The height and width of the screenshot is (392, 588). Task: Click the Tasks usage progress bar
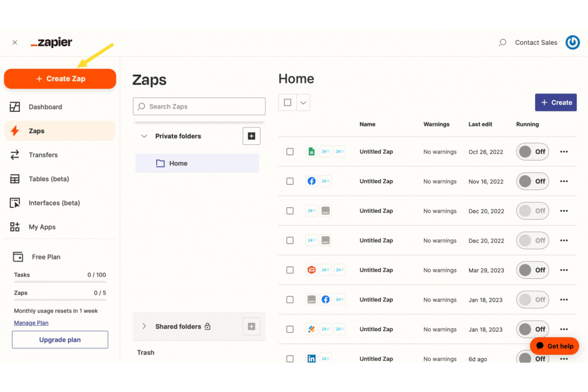pyautogui.click(x=60, y=282)
